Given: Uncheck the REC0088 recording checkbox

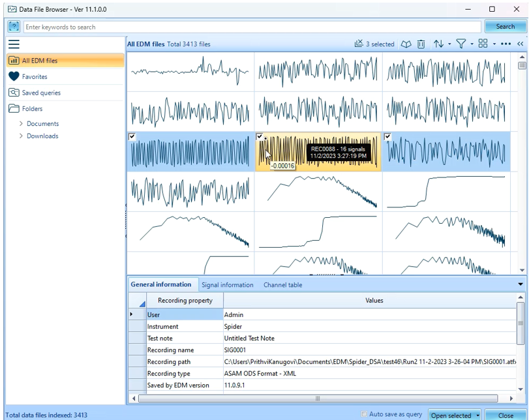Looking at the screenshot, I should 260,135.
